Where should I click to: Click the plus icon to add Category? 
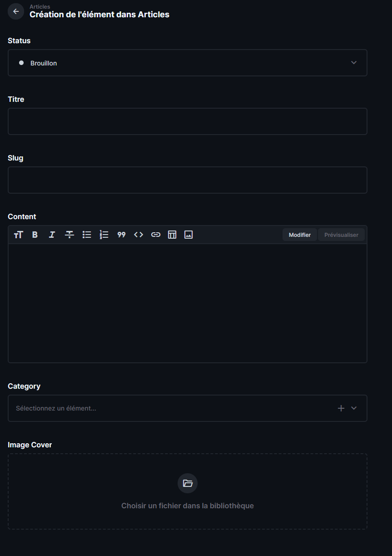pos(341,408)
